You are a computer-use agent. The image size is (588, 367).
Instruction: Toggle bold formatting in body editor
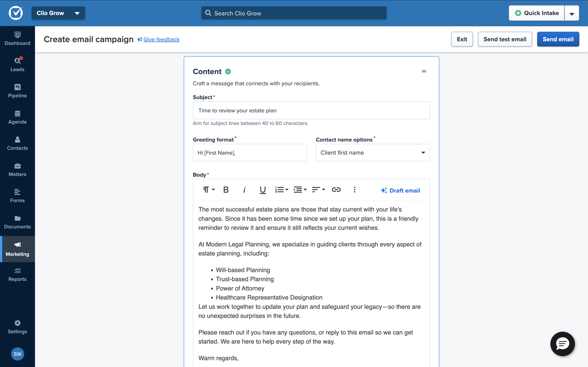tap(226, 190)
